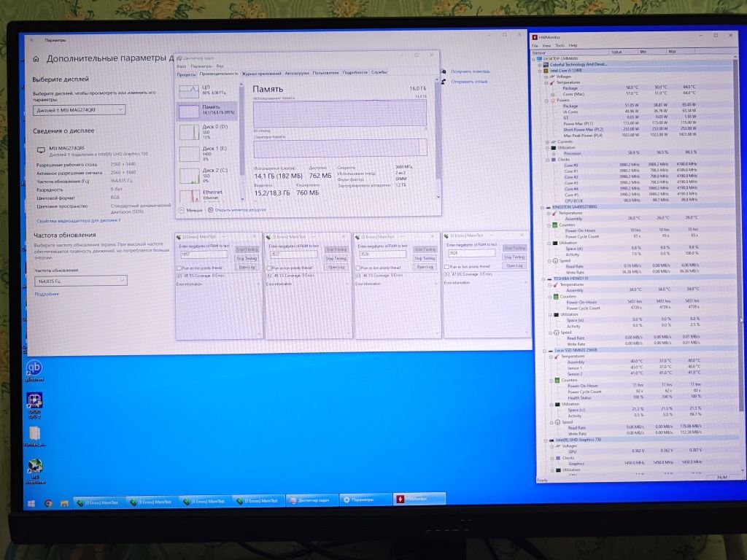Expand Currents node in HWMonitor

(x=547, y=142)
